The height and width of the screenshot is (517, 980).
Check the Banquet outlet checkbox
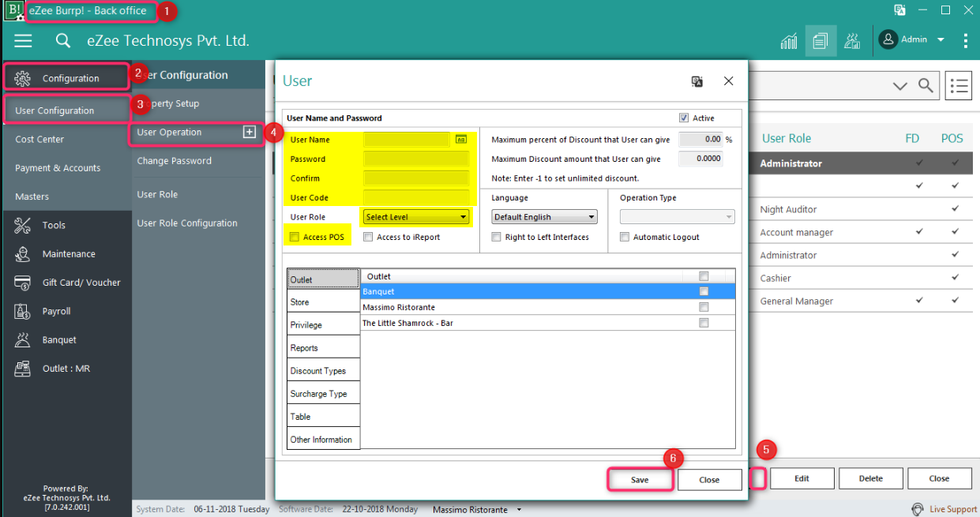[x=704, y=292]
